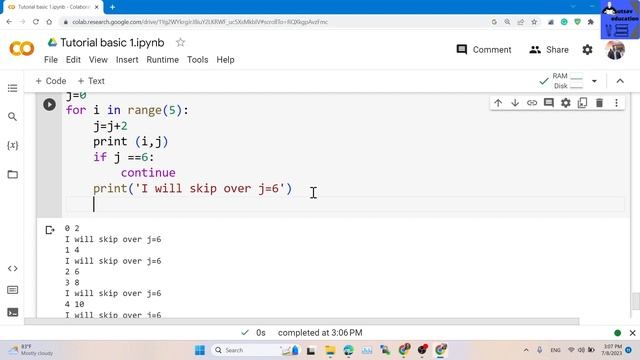Open Windows Start menu
Viewport: 640px width, 360px height.
coord(200,350)
